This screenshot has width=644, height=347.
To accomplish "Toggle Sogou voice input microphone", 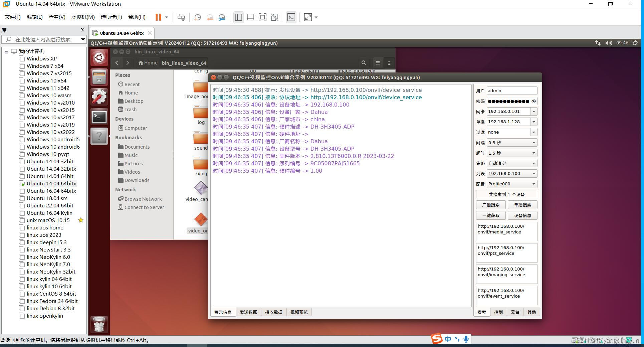I will coord(466,339).
